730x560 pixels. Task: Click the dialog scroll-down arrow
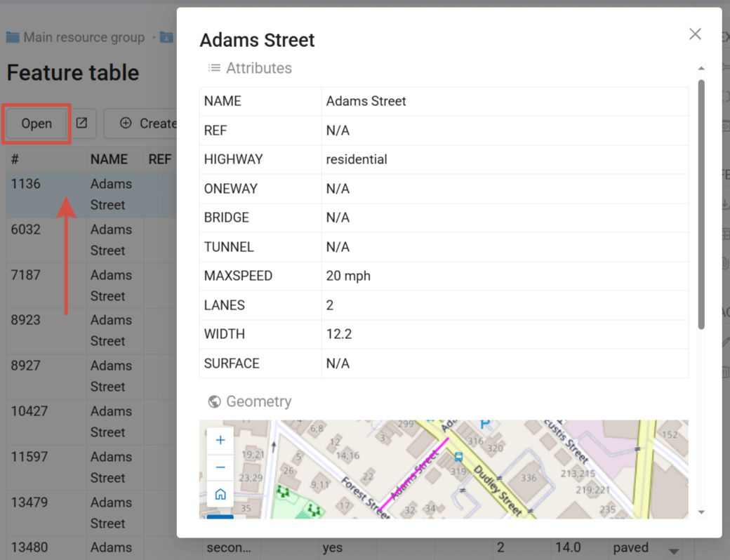point(701,513)
